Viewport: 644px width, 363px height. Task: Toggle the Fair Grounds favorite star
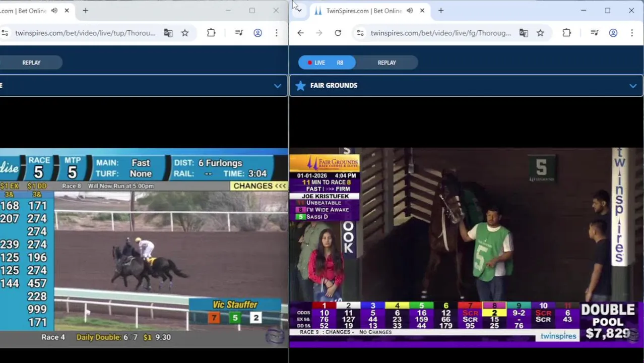300,86
